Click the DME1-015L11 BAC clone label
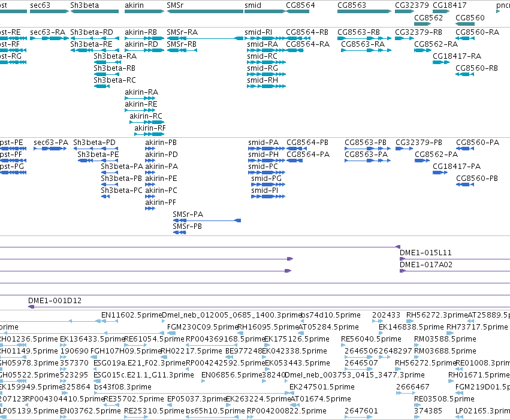Viewport: 510px width, 420px height. point(425,253)
